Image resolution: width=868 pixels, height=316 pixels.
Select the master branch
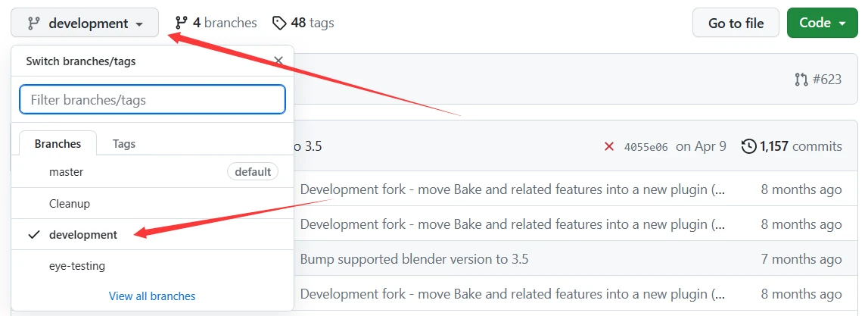click(67, 172)
